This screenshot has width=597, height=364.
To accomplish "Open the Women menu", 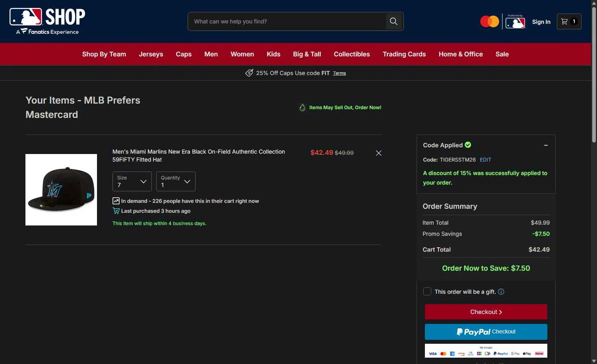I will (242, 54).
